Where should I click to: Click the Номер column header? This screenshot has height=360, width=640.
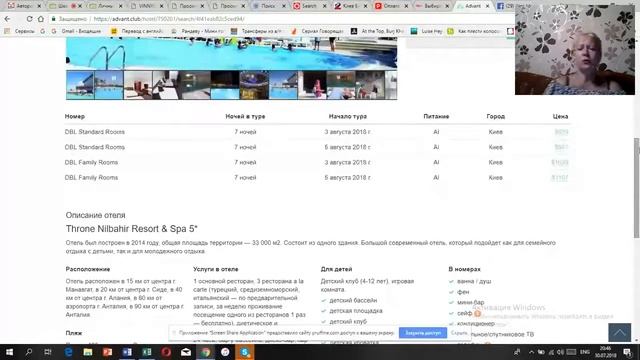pos(75,116)
